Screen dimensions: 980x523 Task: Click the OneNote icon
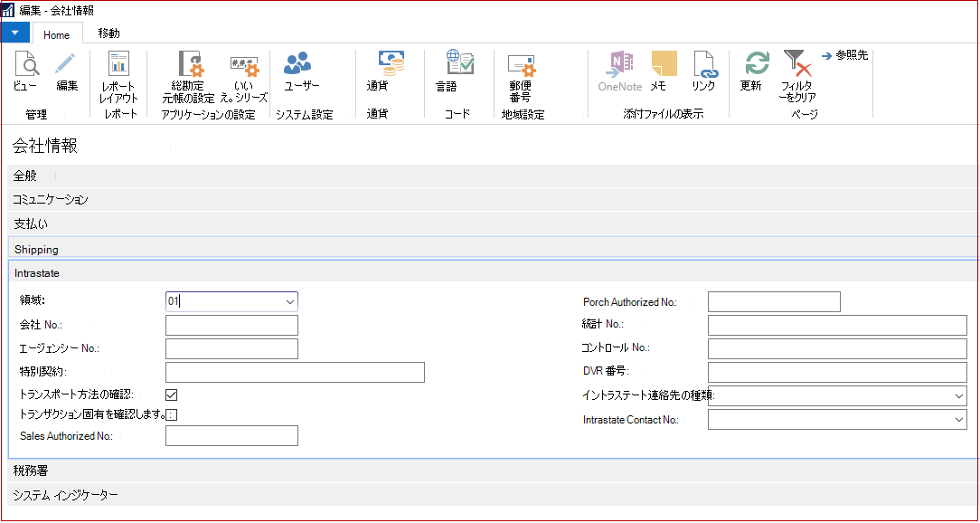point(620,65)
